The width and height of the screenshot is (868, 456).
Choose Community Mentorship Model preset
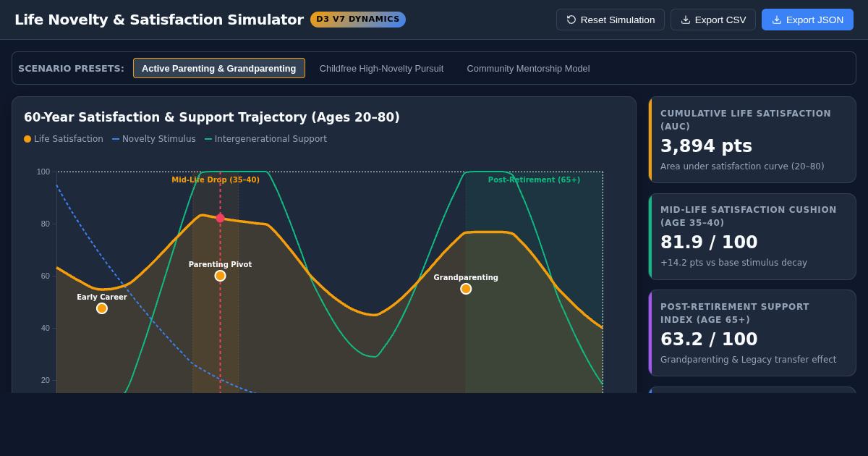pyautogui.click(x=528, y=68)
